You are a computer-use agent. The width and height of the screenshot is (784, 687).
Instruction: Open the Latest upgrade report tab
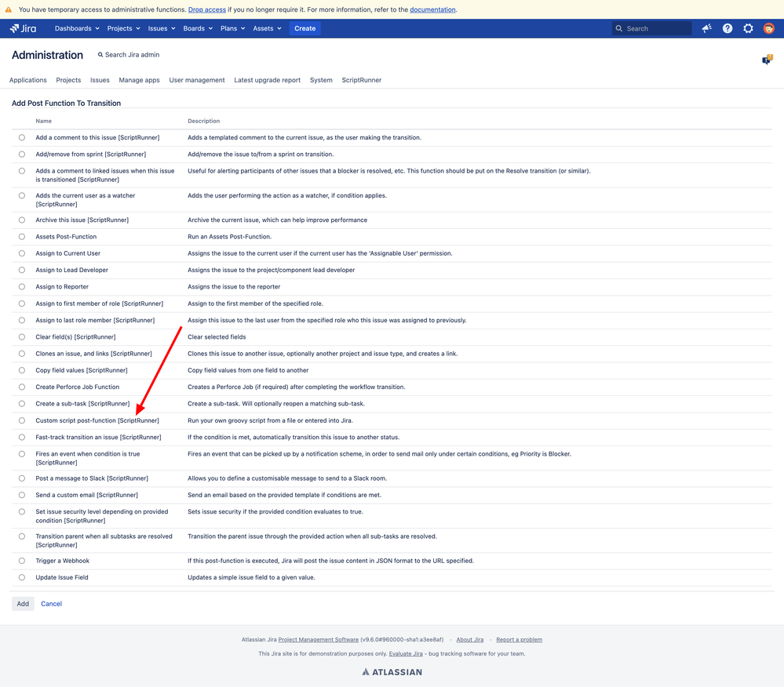coord(268,80)
